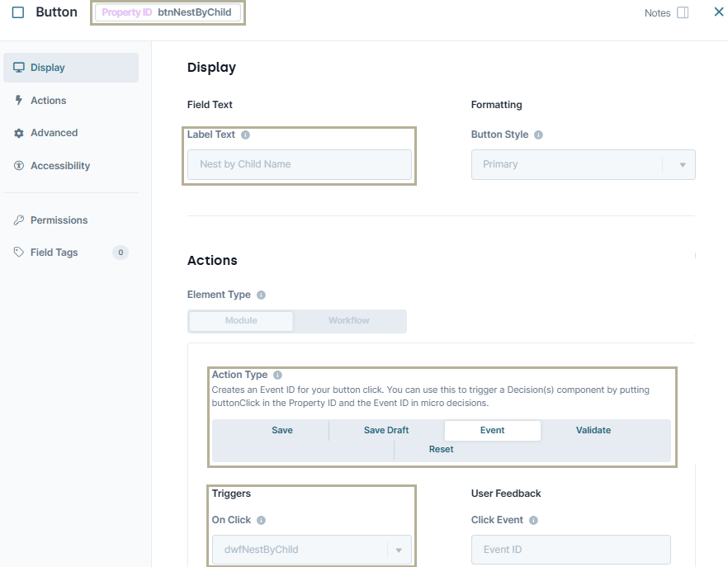Switch to the Actions configuration section
Image resolution: width=728 pixels, height=567 pixels.
50,100
